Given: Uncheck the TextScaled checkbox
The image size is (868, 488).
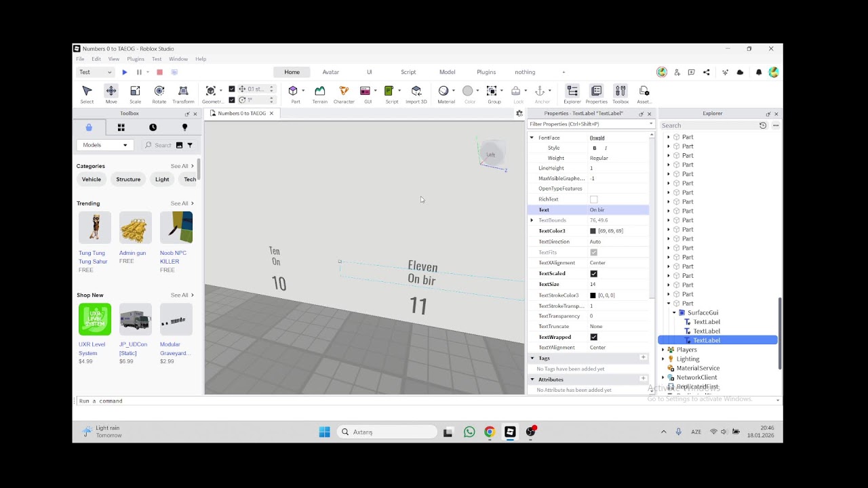Looking at the screenshot, I should click(x=593, y=273).
